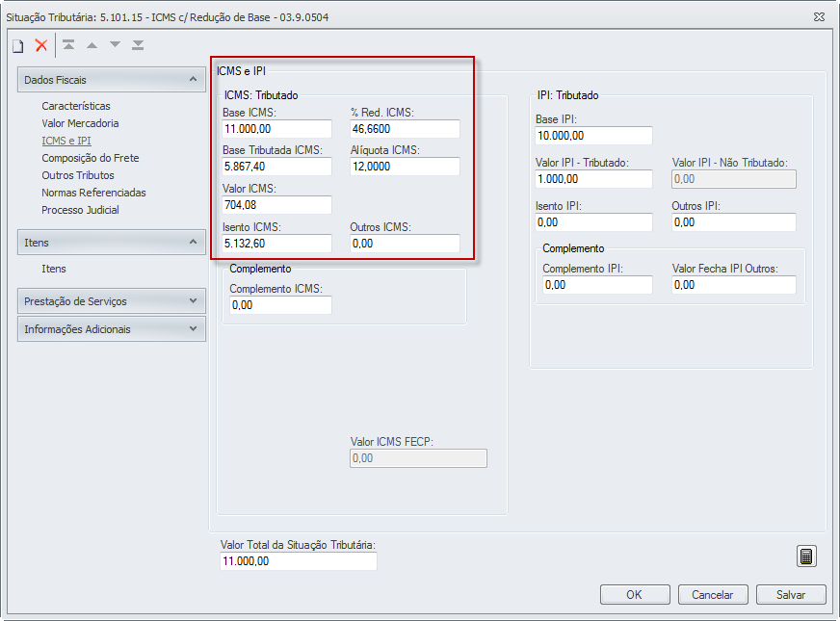
Task: Open the calculator icon
Action: 806,556
